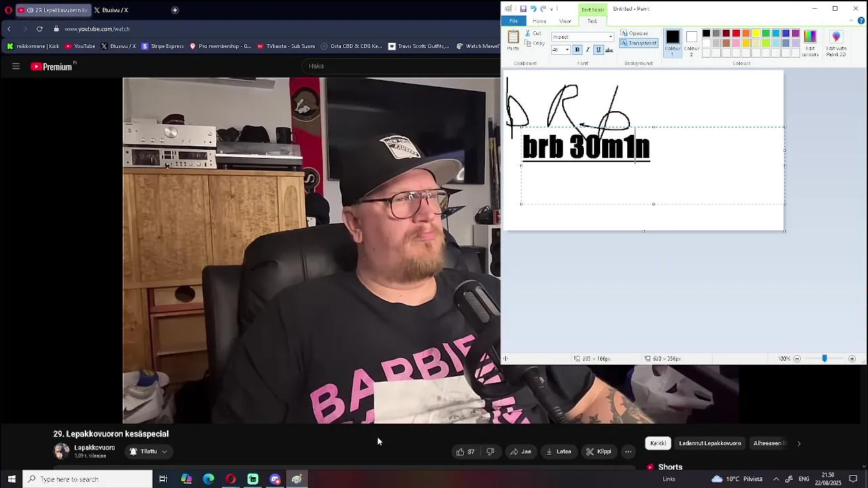The width and height of the screenshot is (868, 488).
Task: Show next chips with right arrow
Action: point(799,443)
